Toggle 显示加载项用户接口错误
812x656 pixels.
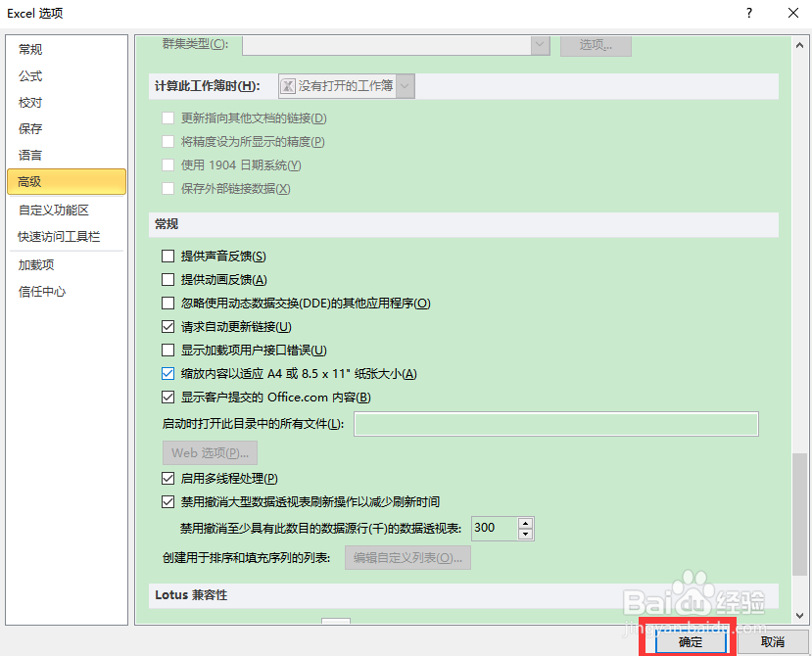167,350
